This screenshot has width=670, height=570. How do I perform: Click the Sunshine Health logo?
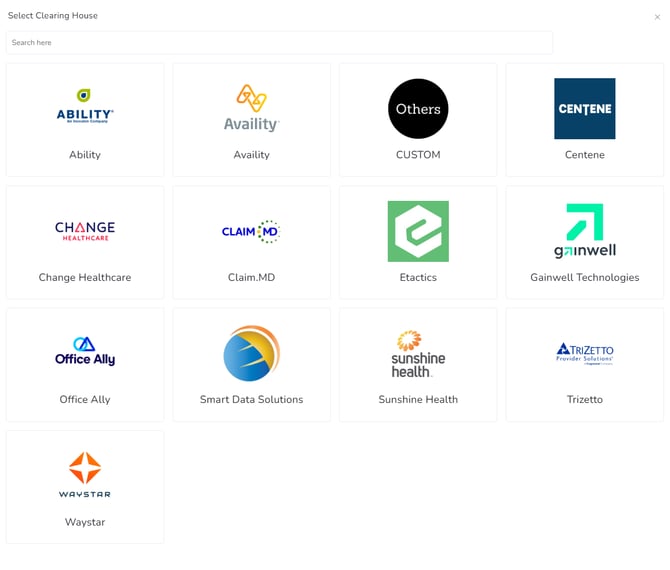click(418, 353)
